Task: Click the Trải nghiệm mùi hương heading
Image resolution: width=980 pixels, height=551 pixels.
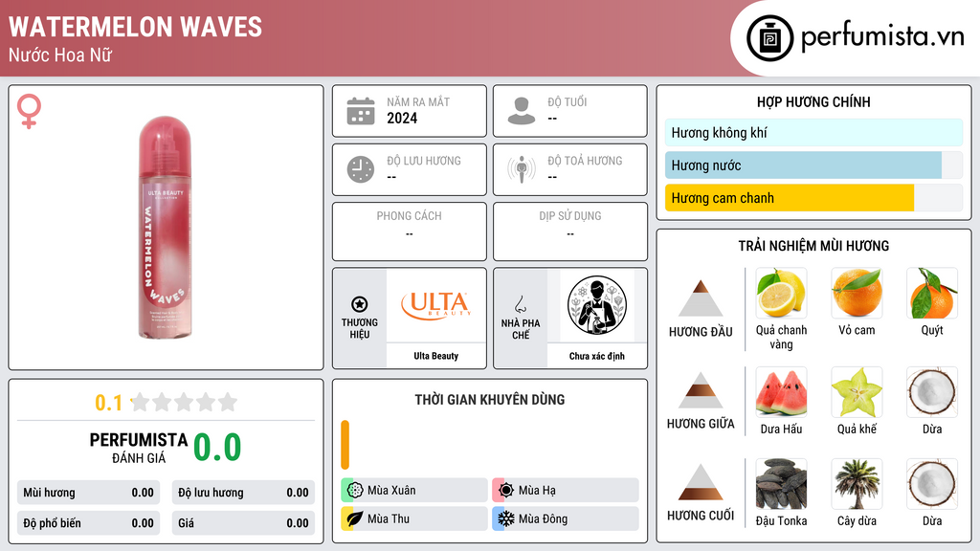Action: pyautogui.click(x=813, y=246)
